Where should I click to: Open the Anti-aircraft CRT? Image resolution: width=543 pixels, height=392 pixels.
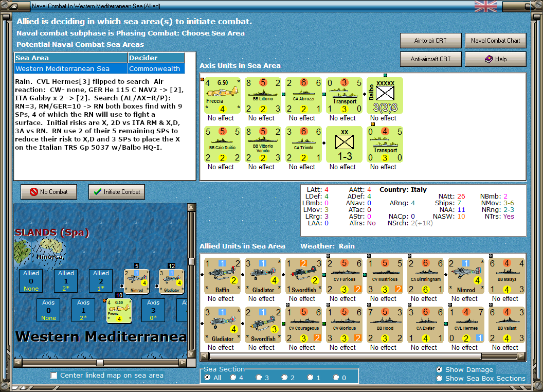coord(430,59)
